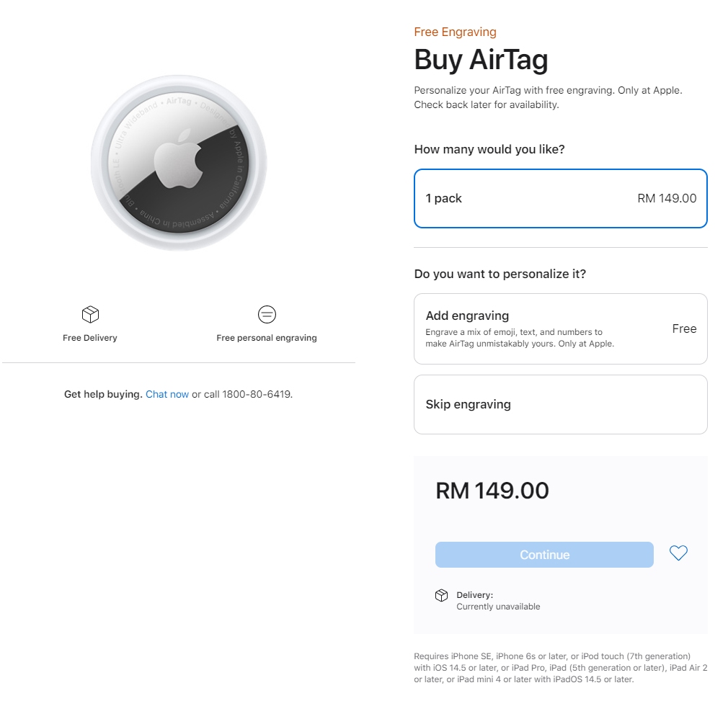Click the Delivery box icon below Continue

tap(443, 594)
